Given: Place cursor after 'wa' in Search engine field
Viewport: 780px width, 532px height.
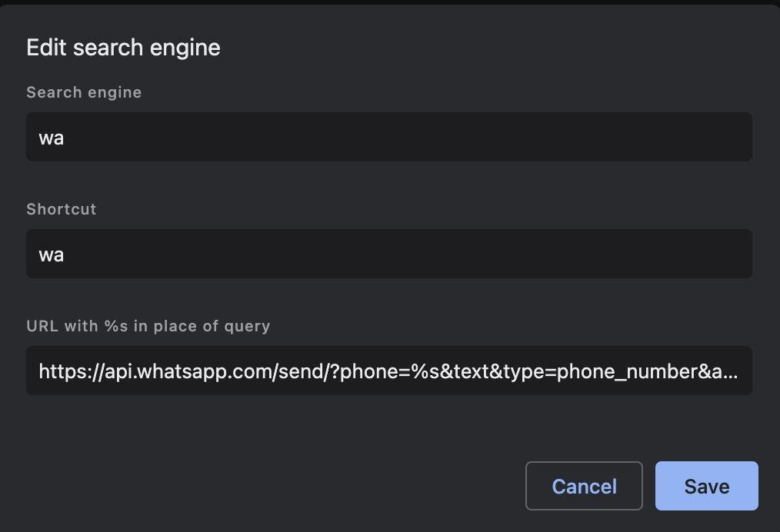Looking at the screenshot, I should point(65,138).
